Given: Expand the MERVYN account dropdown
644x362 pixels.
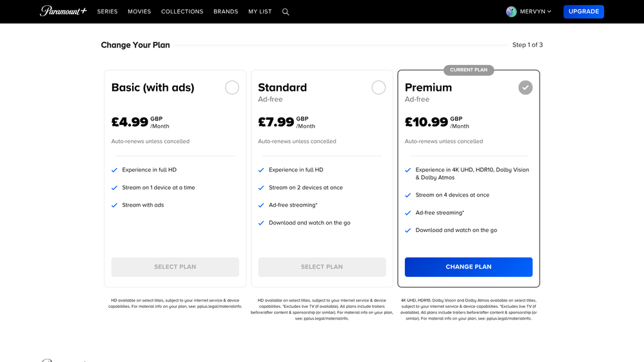Looking at the screenshot, I should click(536, 12).
